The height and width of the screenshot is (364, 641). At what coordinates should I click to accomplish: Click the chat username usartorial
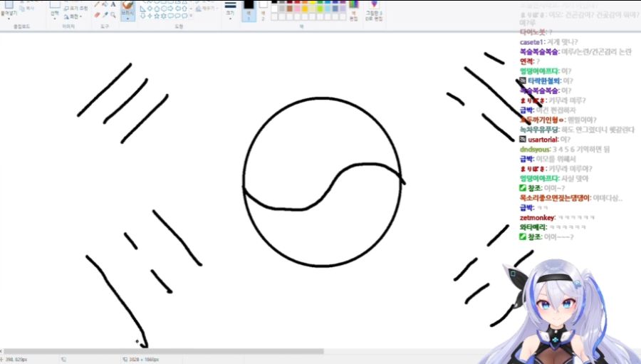tap(543, 140)
